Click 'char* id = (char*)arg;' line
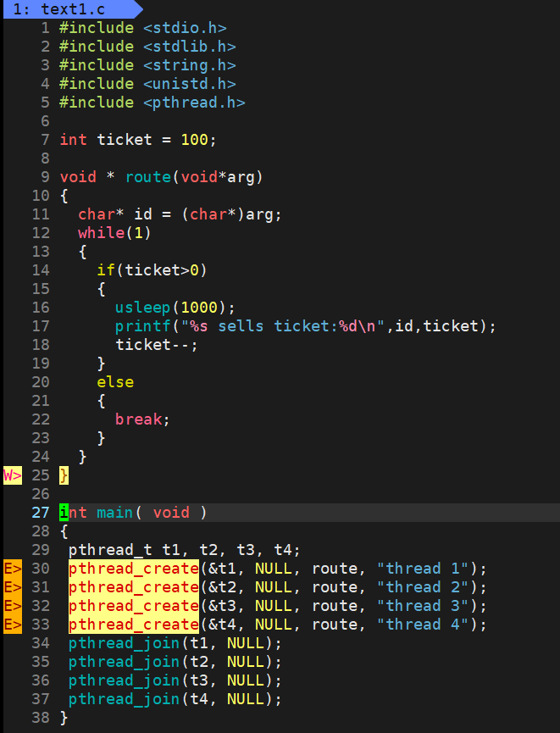 [180, 214]
